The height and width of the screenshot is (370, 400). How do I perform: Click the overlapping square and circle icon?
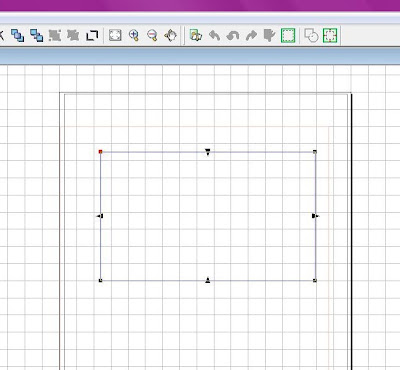tap(311, 35)
